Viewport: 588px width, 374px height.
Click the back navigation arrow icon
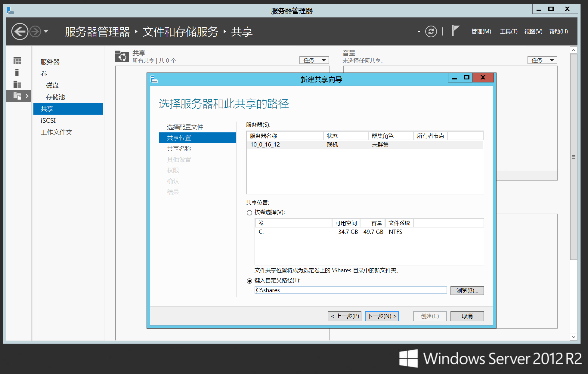(20, 31)
